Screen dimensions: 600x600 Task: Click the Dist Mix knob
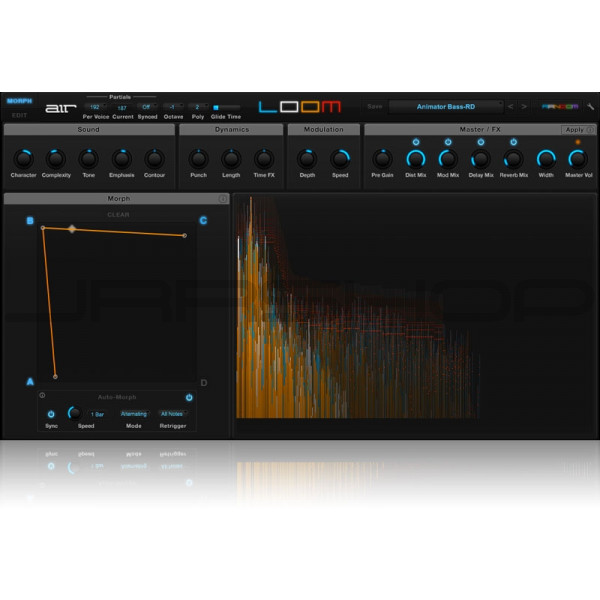tap(416, 159)
